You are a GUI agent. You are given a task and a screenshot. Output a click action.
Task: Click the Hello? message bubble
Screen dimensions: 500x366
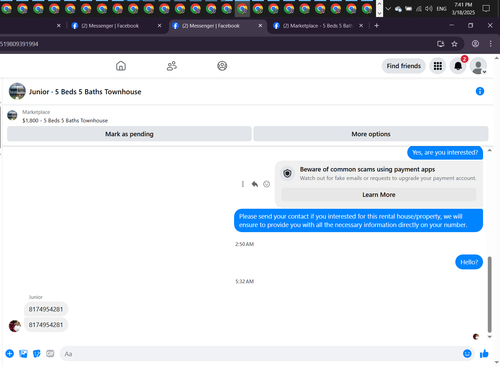point(469,262)
